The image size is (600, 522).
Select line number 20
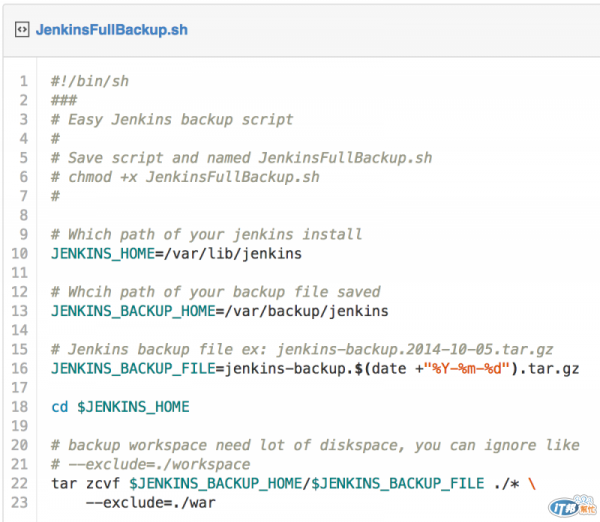tap(20, 445)
